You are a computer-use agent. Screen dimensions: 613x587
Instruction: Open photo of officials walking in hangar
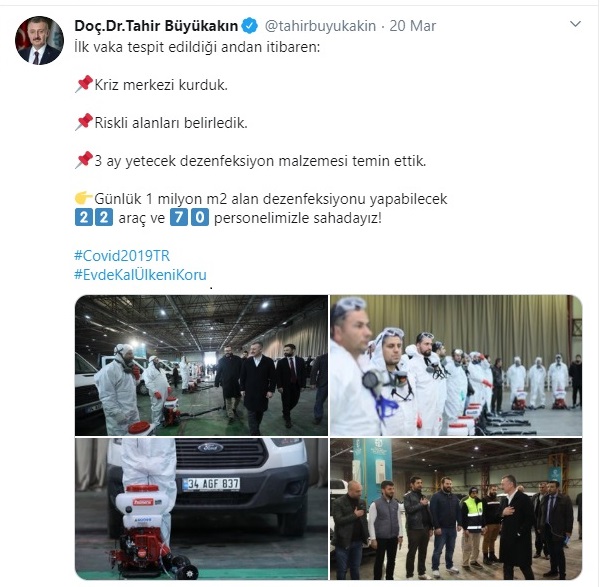pyautogui.click(x=201, y=365)
